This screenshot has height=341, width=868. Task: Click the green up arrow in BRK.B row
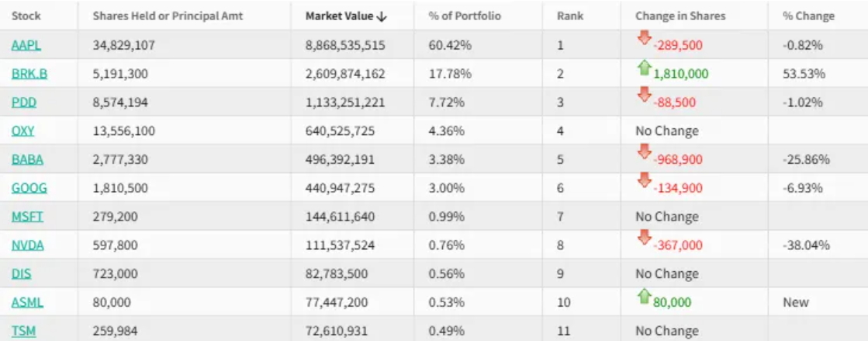pos(643,68)
